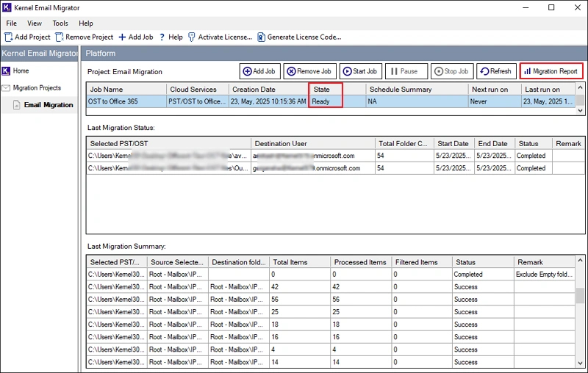Click the Total Items column header
588x373 pixels.
pos(300,262)
